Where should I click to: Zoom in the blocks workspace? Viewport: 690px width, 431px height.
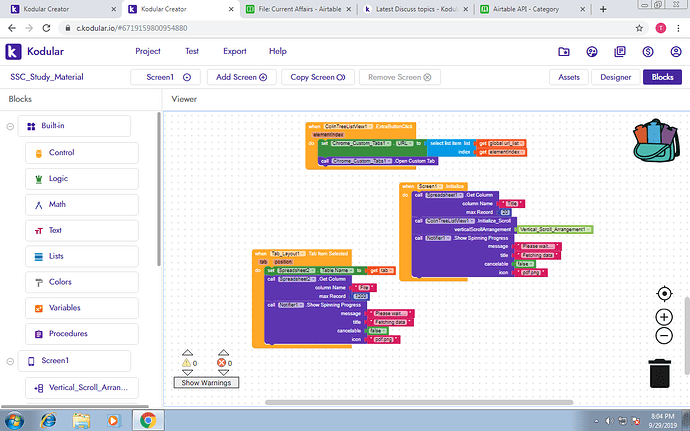click(664, 317)
